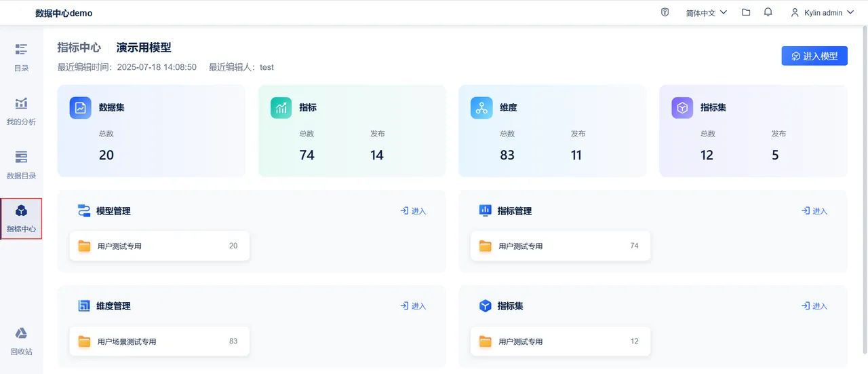Screen dimensions: 868x374
Task: Click the 指标 total count 74
Action: click(x=307, y=155)
